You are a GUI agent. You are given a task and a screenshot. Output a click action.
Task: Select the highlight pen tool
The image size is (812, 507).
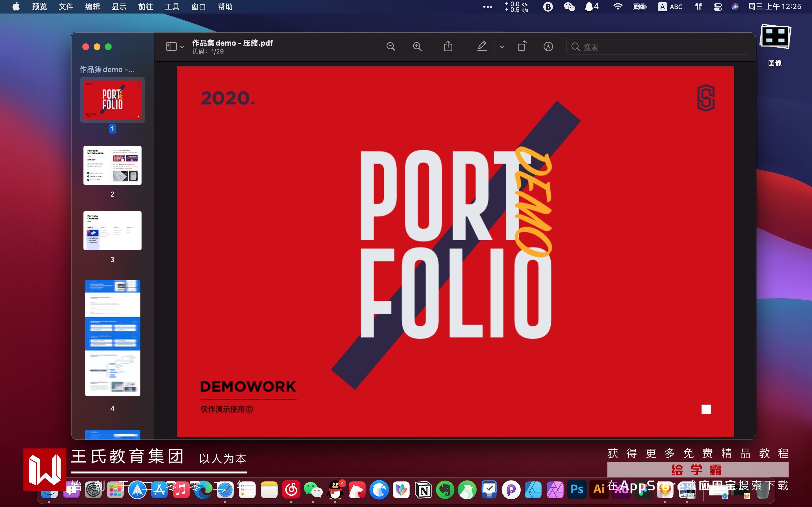click(482, 46)
